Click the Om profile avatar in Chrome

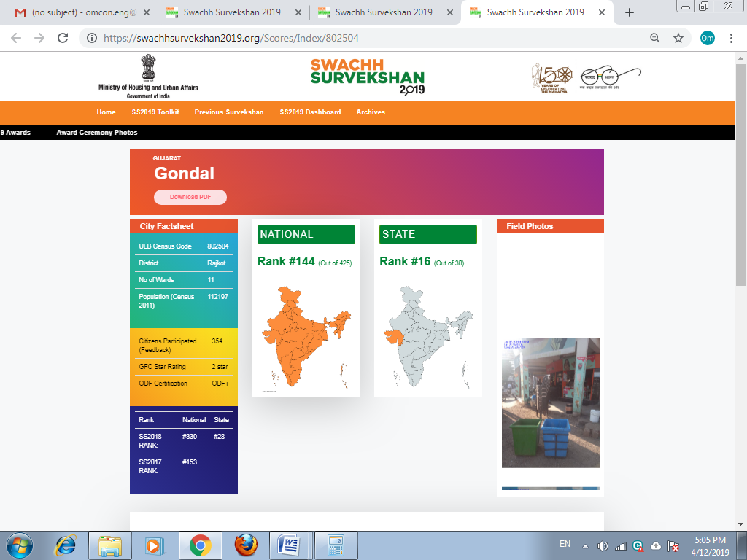[x=707, y=37]
